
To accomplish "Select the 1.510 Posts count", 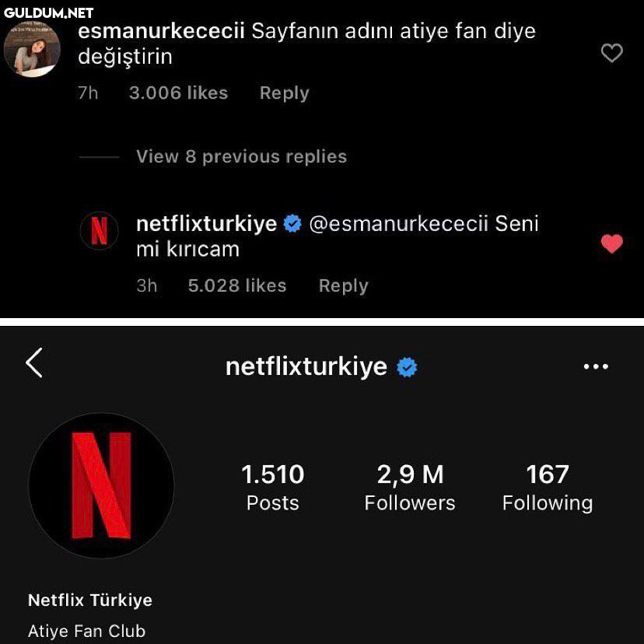I will [272, 488].
